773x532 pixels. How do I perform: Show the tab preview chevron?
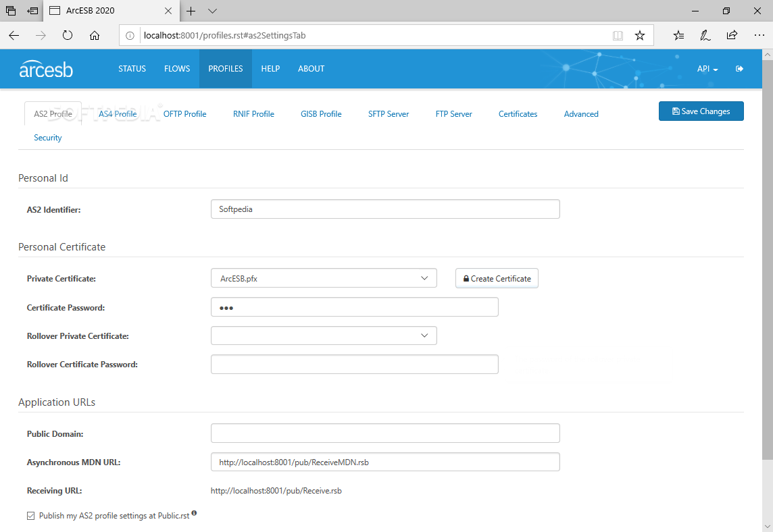pos(212,11)
